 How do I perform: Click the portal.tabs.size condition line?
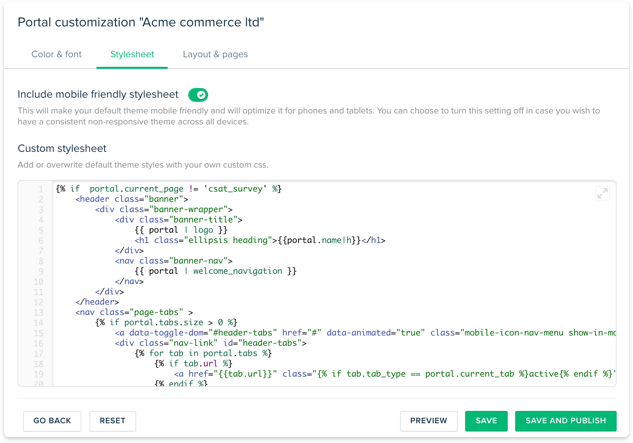166,323
